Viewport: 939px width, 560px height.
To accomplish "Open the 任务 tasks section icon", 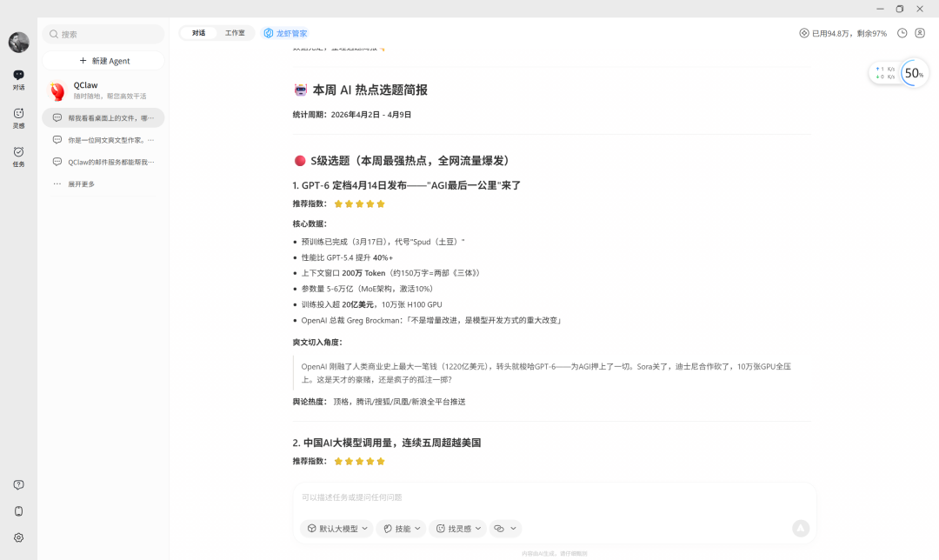I will point(18,157).
